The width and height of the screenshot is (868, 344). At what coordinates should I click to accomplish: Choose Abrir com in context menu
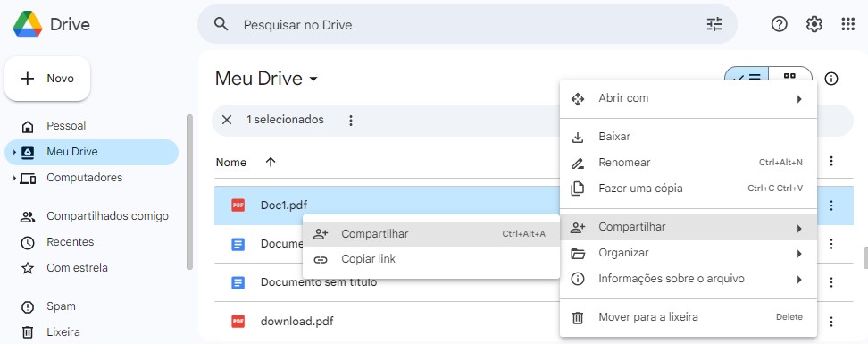point(689,98)
